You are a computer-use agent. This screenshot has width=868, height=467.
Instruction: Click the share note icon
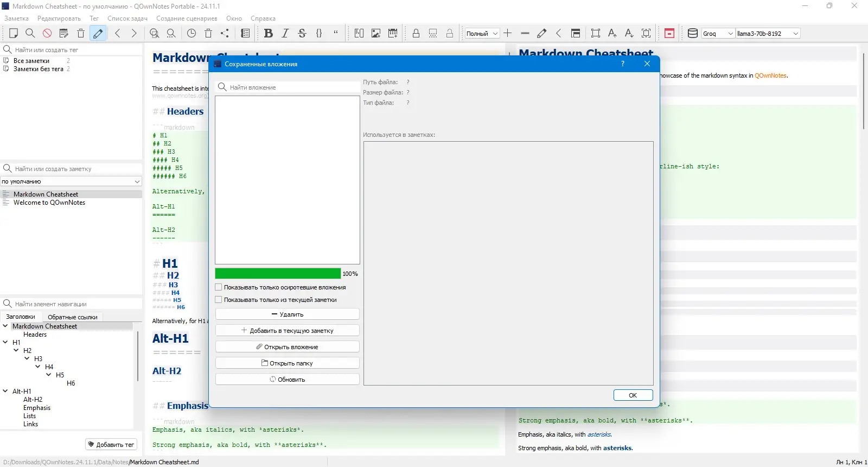click(225, 33)
